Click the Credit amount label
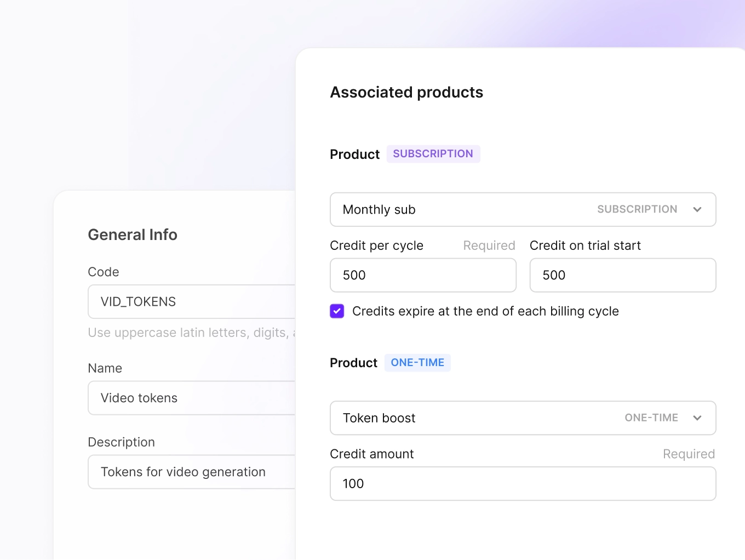 (372, 454)
